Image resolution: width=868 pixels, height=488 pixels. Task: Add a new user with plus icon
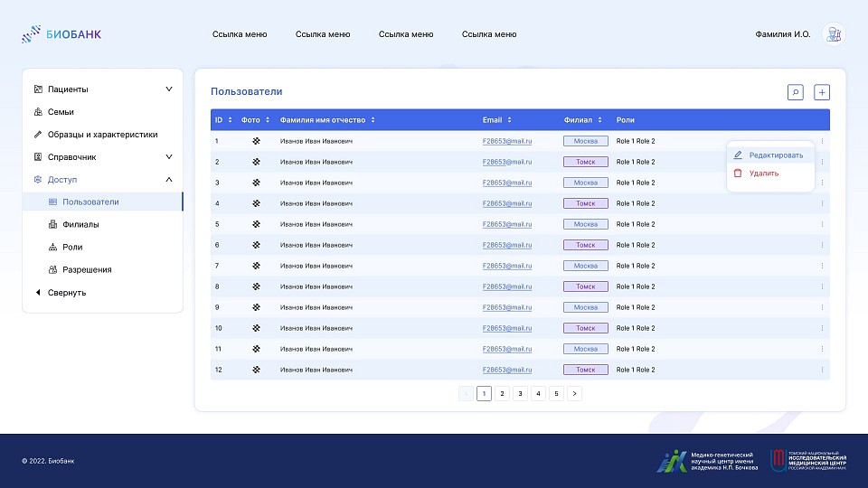(822, 92)
